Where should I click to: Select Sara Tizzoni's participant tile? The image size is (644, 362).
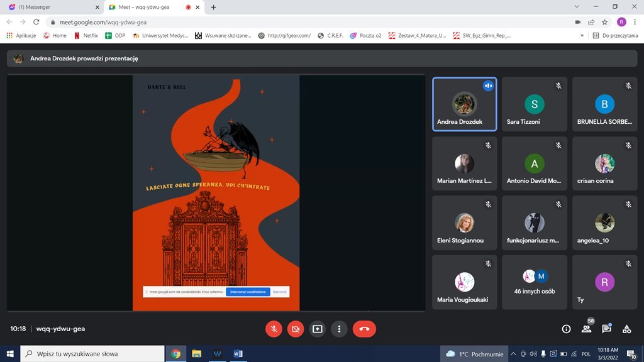point(535,104)
